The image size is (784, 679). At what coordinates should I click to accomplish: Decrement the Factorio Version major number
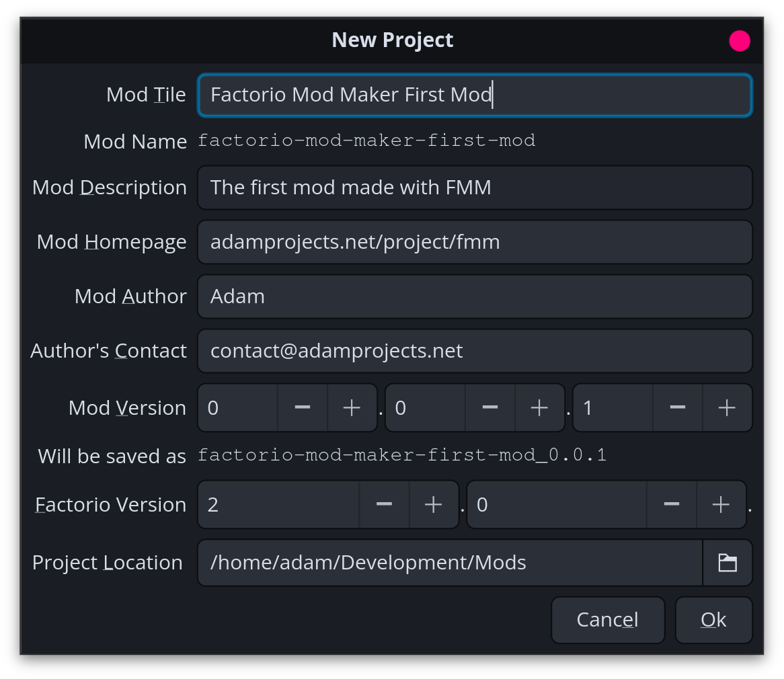[384, 504]
